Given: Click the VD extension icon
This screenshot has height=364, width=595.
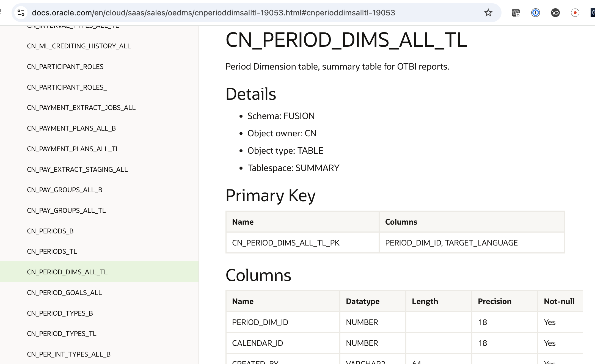Looking at the screenshot, I should 555,13.
